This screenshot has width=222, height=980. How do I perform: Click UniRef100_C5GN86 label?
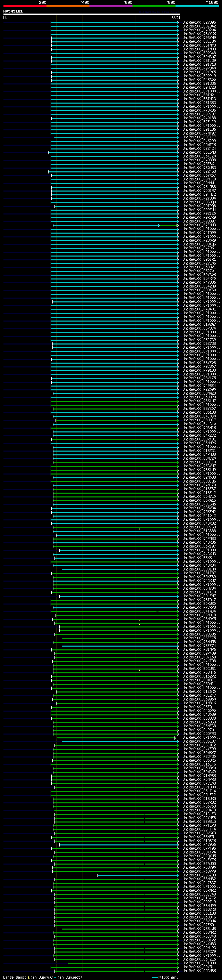tap(199, 971)
